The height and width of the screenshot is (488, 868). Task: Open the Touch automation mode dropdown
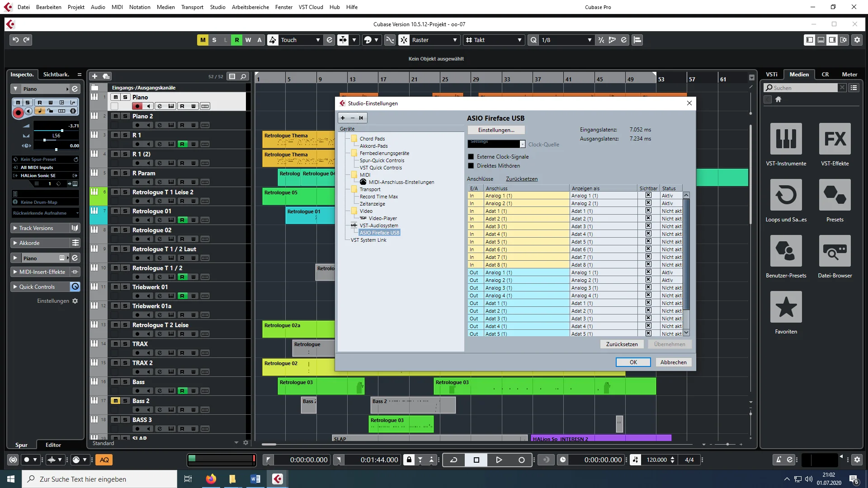300,40
